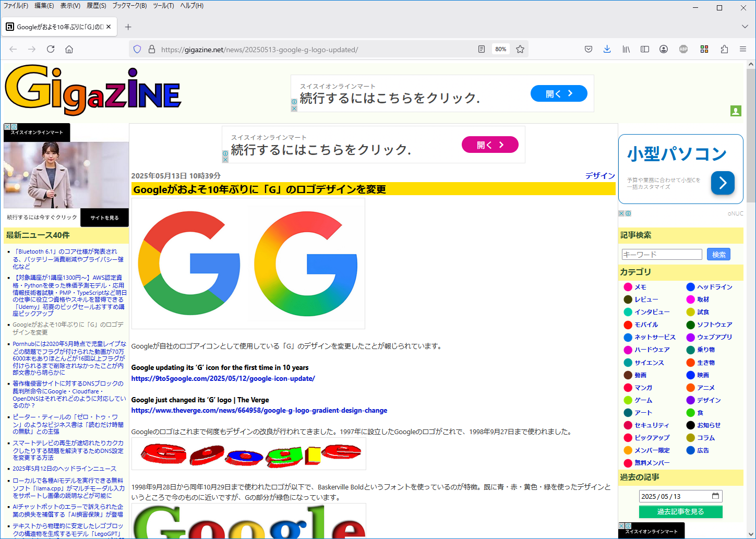Image resolution: width=756 pixels, height=539 pixels.
Task: Open the llama.cpp news link
Action: tap(68, 488)
